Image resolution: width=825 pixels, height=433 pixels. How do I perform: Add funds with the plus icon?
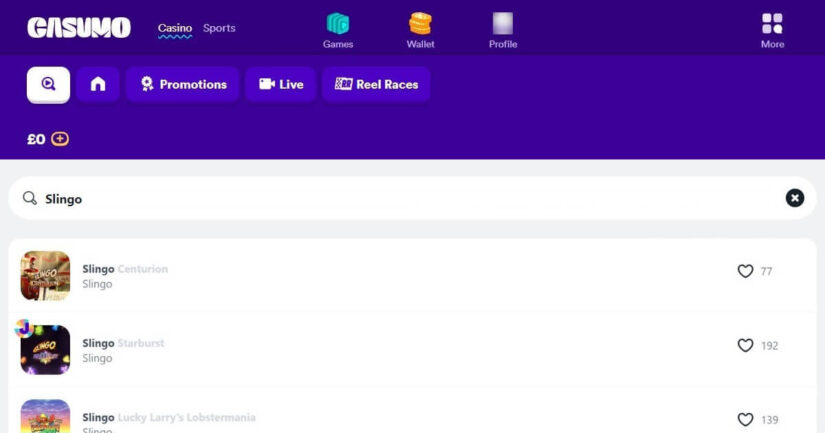click(60, 139)
